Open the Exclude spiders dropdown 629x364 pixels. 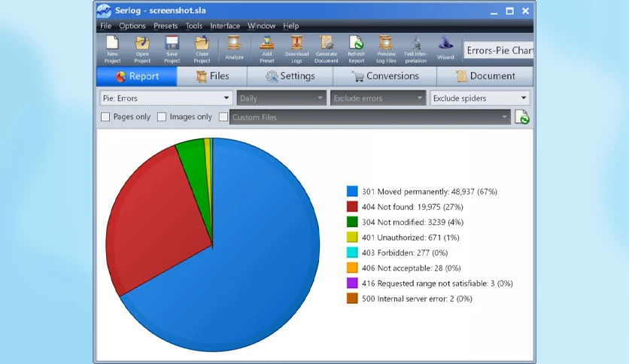(x=480, y=99)
